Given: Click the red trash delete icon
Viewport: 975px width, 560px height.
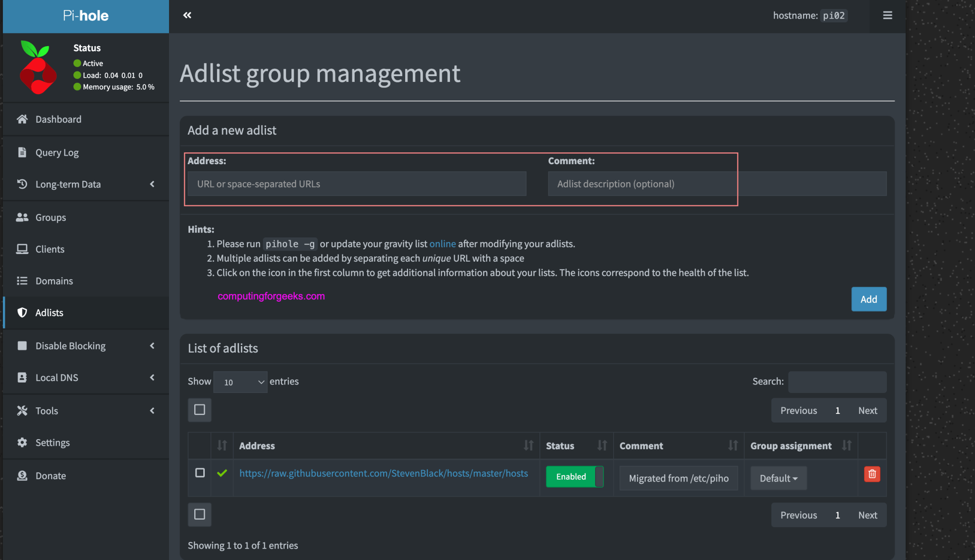Looking at the screenshot, I should pyautogui.click(x=872, y=474).
